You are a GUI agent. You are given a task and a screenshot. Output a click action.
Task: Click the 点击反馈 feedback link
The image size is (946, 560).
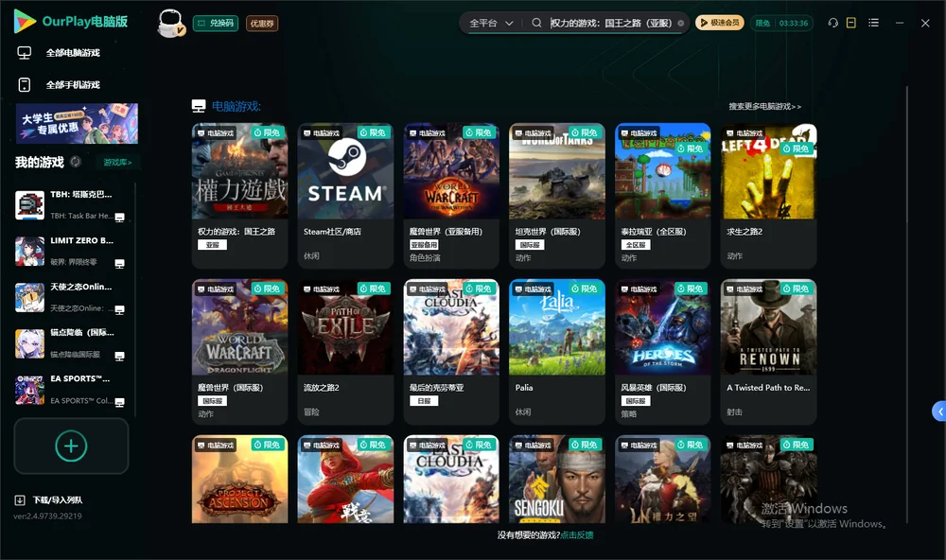[577, 534]
